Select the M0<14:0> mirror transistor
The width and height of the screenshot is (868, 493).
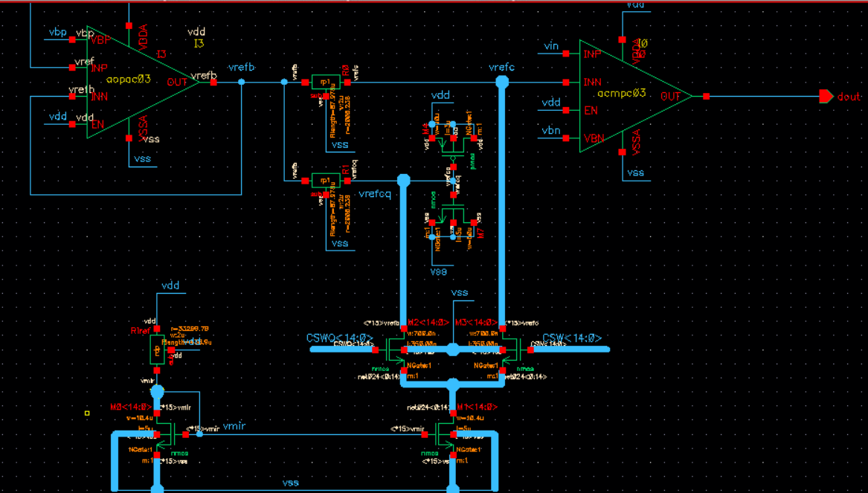tap(166, 434)
